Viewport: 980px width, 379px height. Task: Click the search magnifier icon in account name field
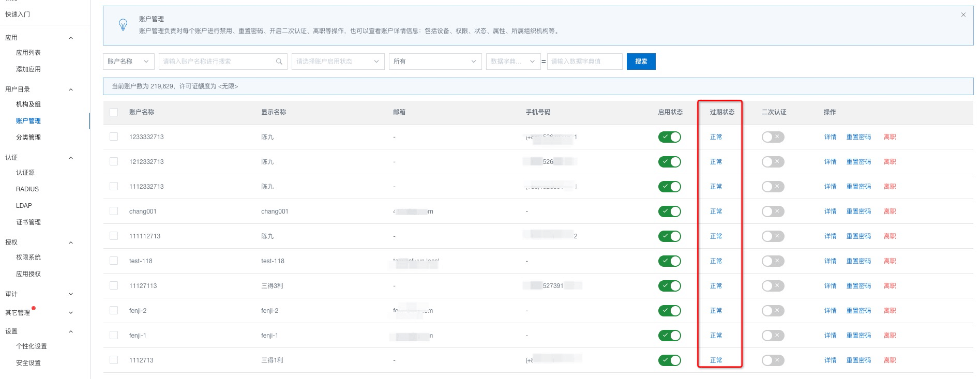point(279,62)
